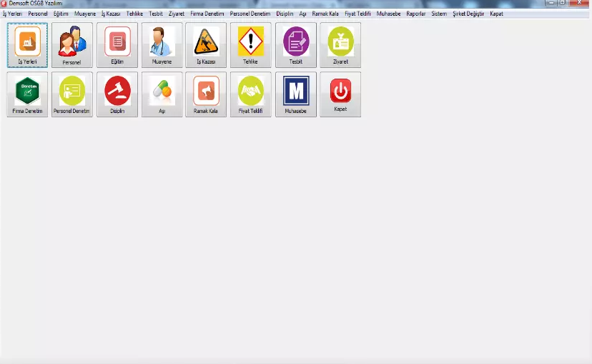The height and width of the screenshot is (364, 592).
Task: Open the Ziyaret badge icon
Action: click(x=340, y=44)
